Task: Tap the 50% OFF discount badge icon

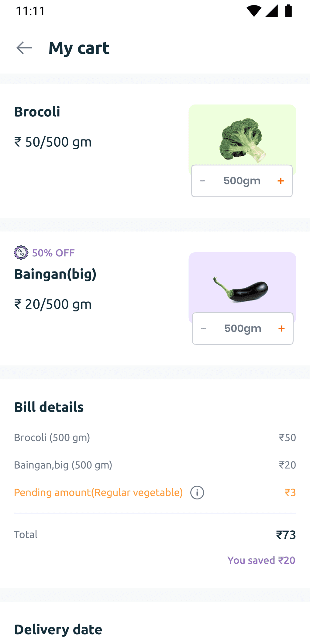Action: (x=21, y=252)
